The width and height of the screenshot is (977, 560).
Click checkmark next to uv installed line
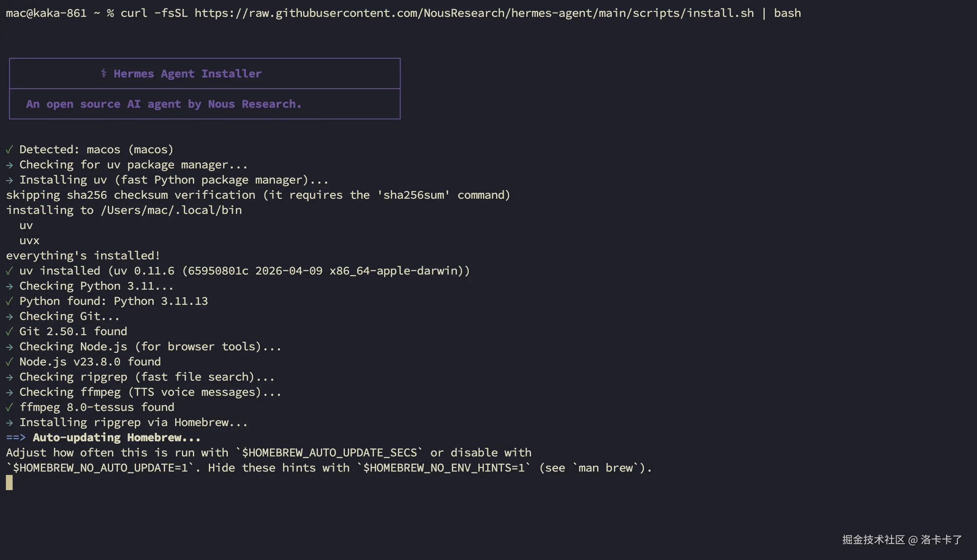pyautogui.click(x=9, y=271)
